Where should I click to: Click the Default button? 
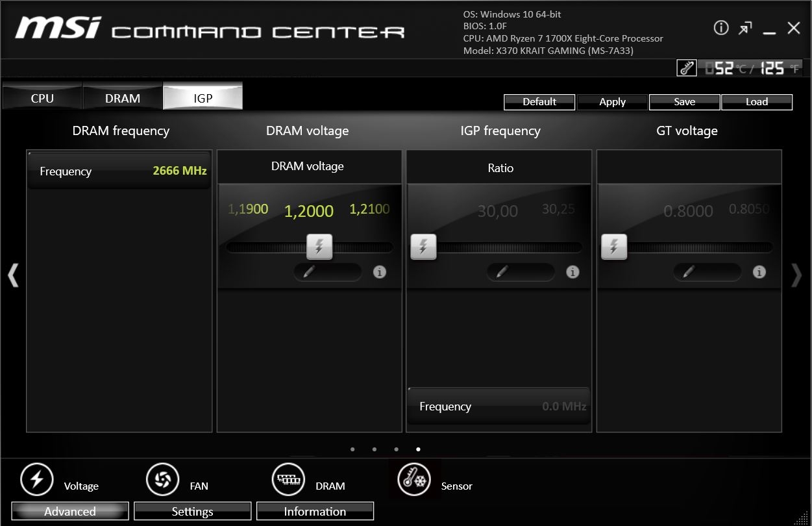[x=539, y=102]
